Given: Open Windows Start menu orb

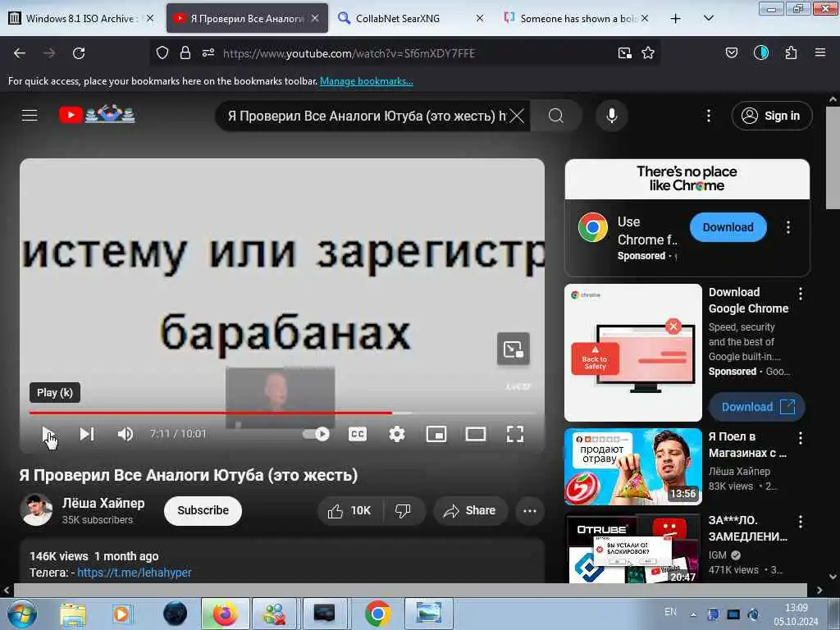Looking at the screenshot, I should click(x=21, y=614).
